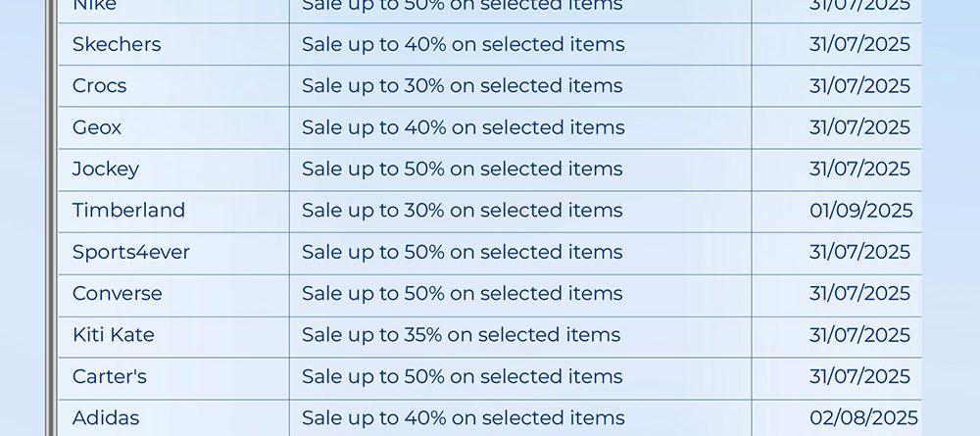
Task: Click the Timberland brand name
Action: (128, 211)
